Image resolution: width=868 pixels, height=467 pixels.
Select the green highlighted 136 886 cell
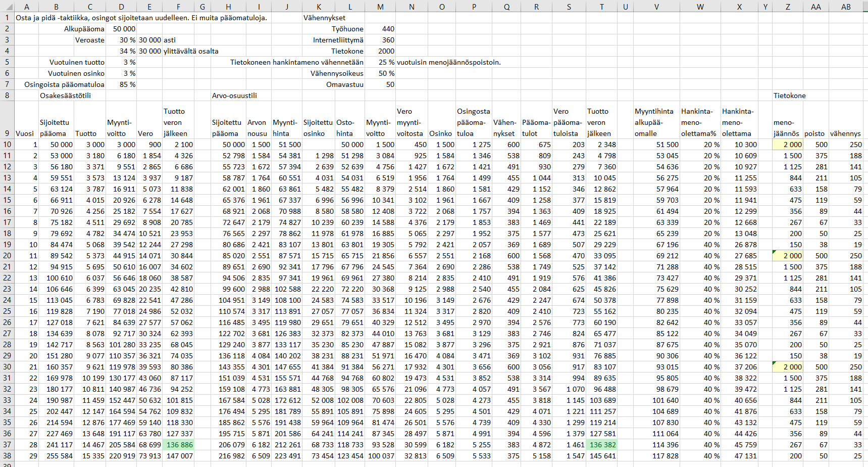179,445
